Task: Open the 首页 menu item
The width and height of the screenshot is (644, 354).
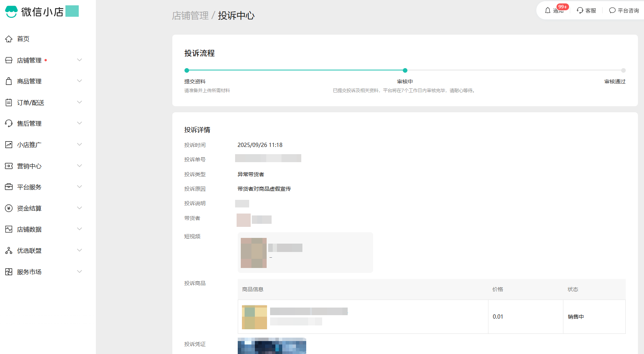Action: point(23,39)
